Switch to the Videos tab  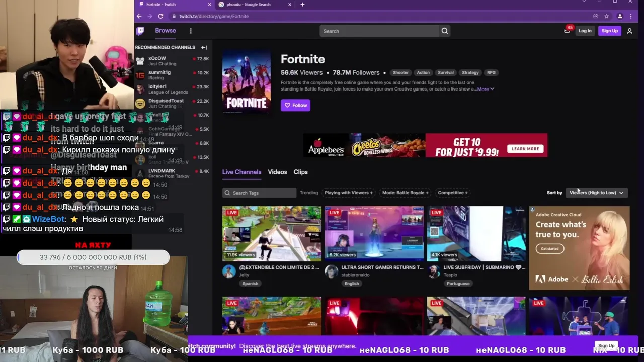tap(277, 172)
